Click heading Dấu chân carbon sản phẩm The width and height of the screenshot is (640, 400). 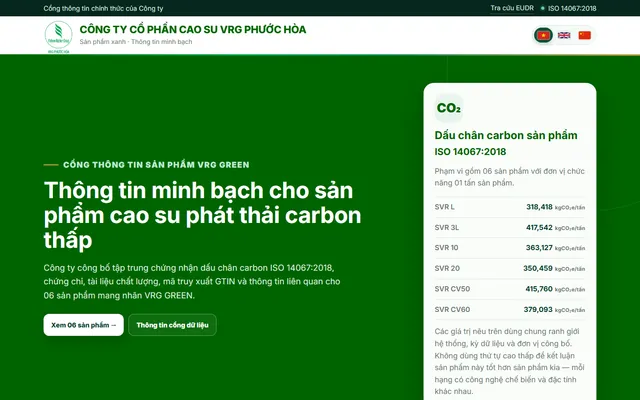pos(506,136)
